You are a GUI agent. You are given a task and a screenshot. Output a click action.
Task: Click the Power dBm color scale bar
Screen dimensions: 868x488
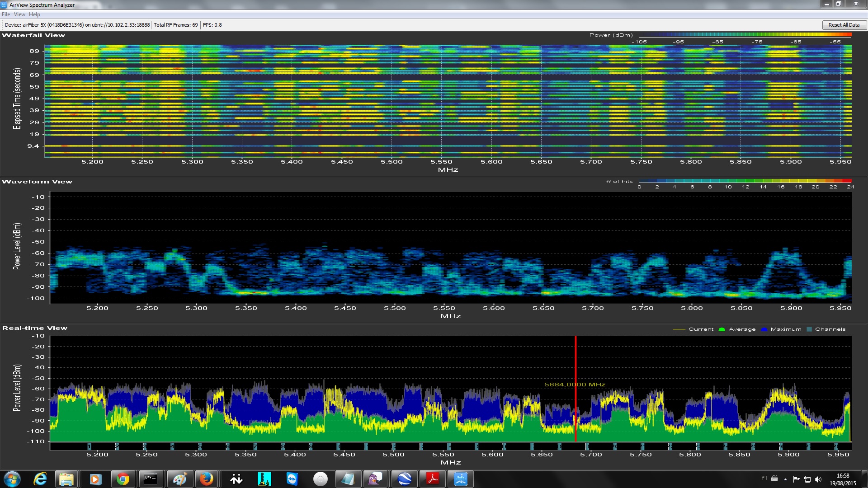tap(745, 35)
